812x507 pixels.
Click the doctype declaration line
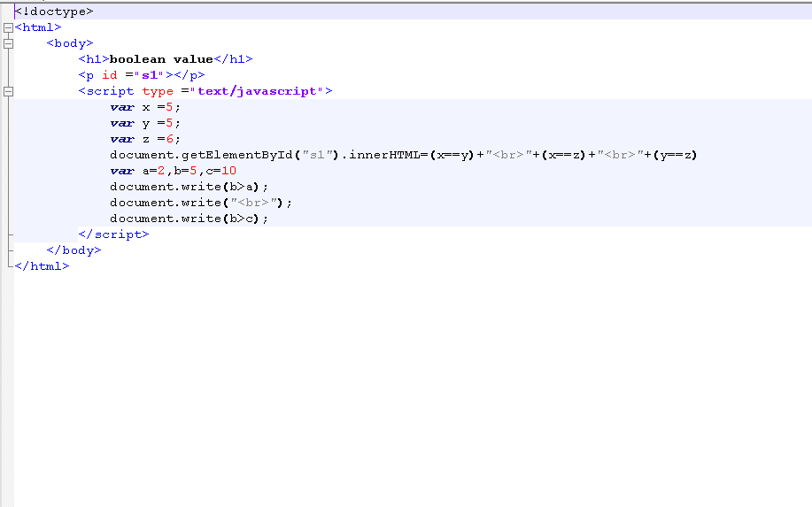pos(53,12)
